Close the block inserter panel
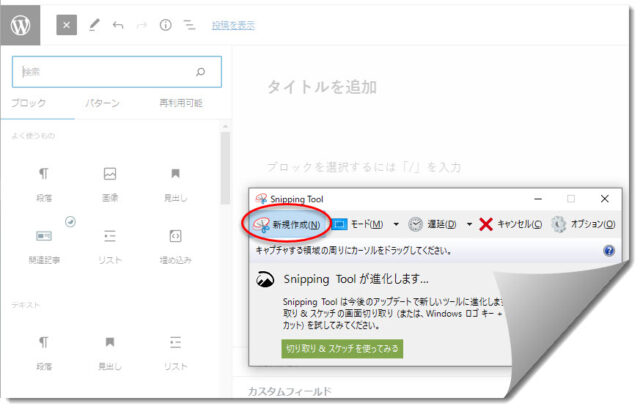 67,25
